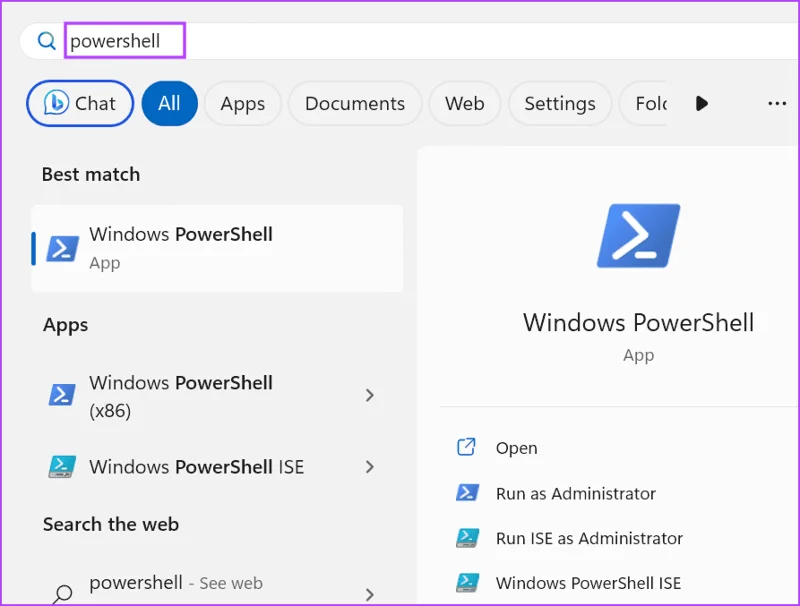
Task: Switch to the Web filter tab
Action: (x=464, y=104)
